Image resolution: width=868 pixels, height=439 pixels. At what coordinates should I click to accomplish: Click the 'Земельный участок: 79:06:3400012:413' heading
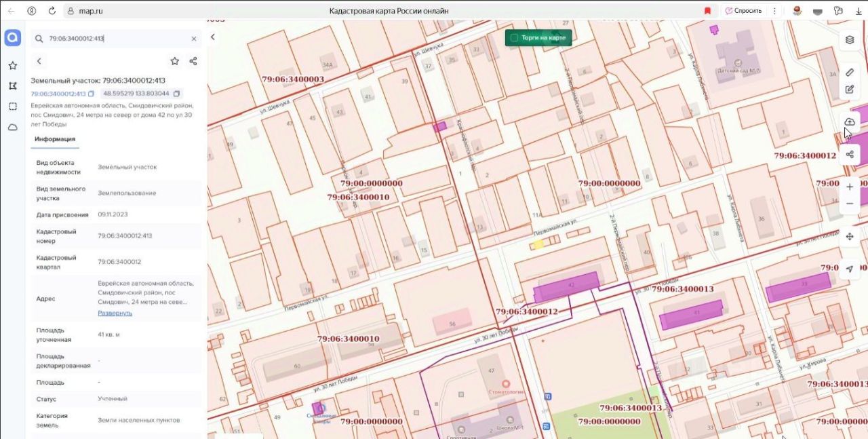(x=98, y=81)
